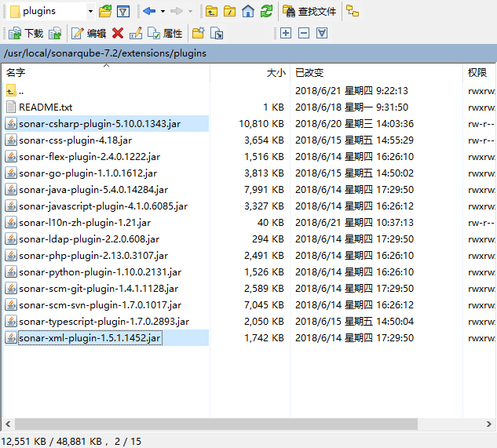This screenshot has height=448, width=497.
Task: Click the README.txt document icon
Action: tap(11, 107)
